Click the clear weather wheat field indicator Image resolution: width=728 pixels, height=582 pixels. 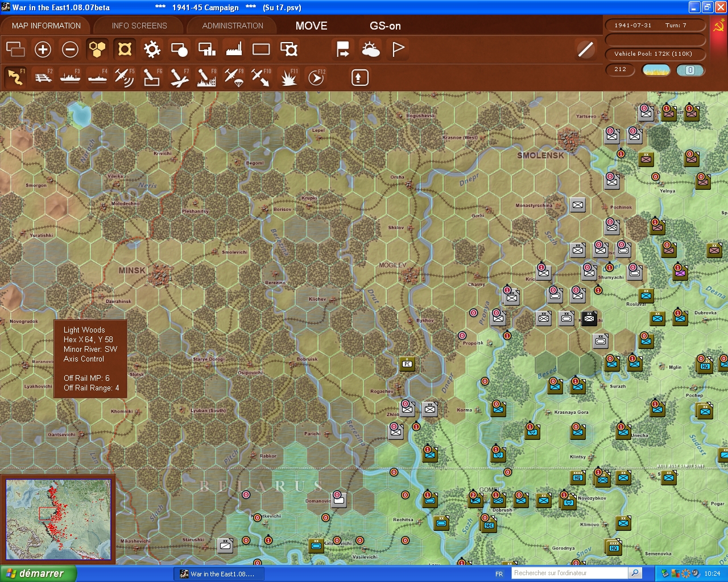point(656,70)
